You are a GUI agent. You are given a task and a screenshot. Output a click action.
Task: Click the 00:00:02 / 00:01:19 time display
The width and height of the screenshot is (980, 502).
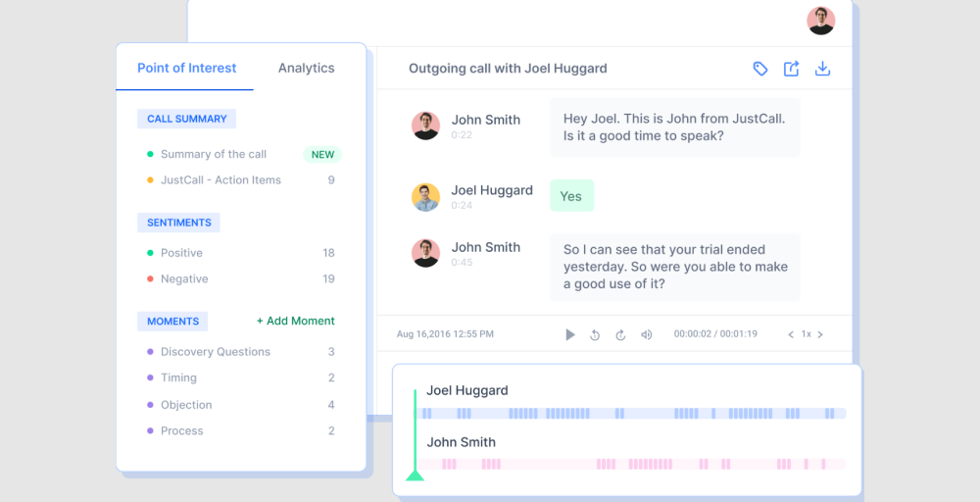(715, 333)
